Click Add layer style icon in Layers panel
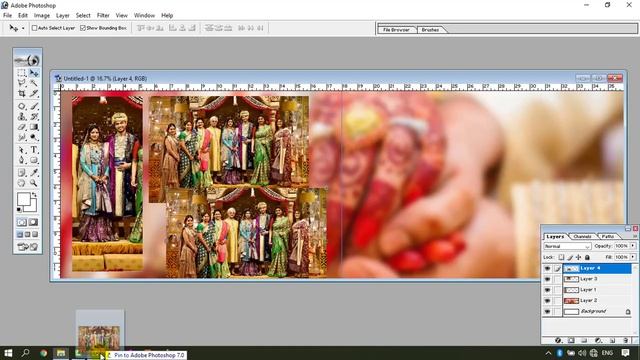Screen dimensions: 640x360 coord(558,340)
